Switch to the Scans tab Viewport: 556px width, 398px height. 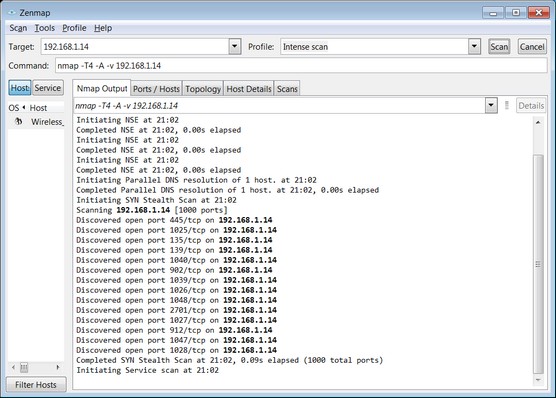click(x=287, y=89)
